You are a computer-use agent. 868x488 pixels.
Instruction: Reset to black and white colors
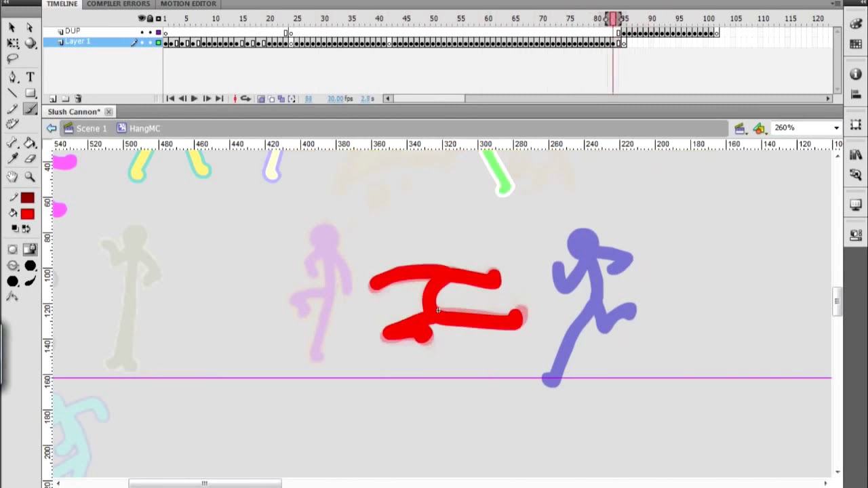(x=15, y=229)
